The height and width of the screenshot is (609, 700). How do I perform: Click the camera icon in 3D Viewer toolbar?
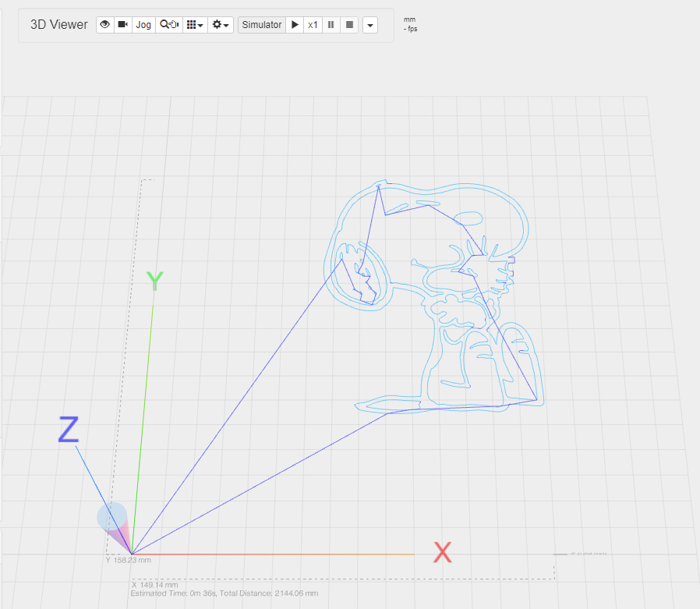(x=122, y=24)
